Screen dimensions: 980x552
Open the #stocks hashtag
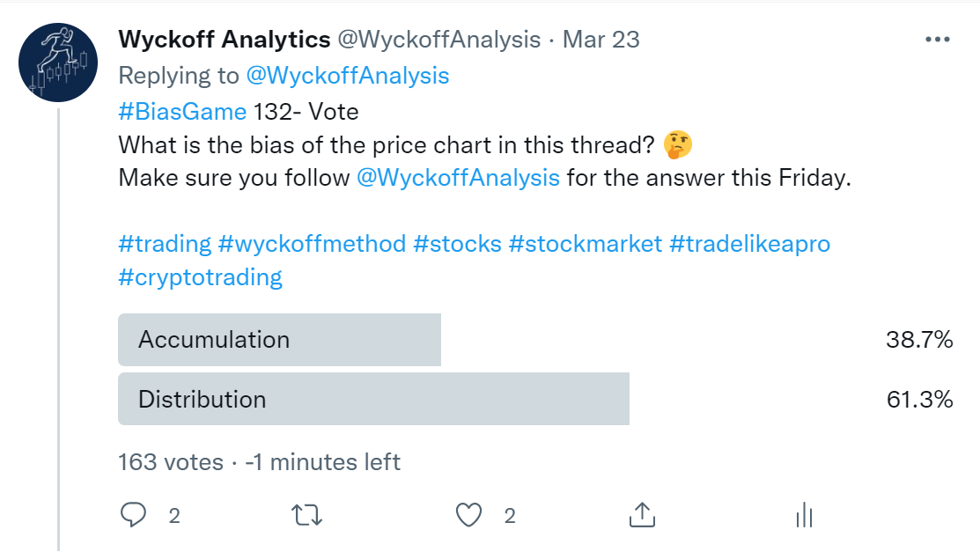pos(458,244)
